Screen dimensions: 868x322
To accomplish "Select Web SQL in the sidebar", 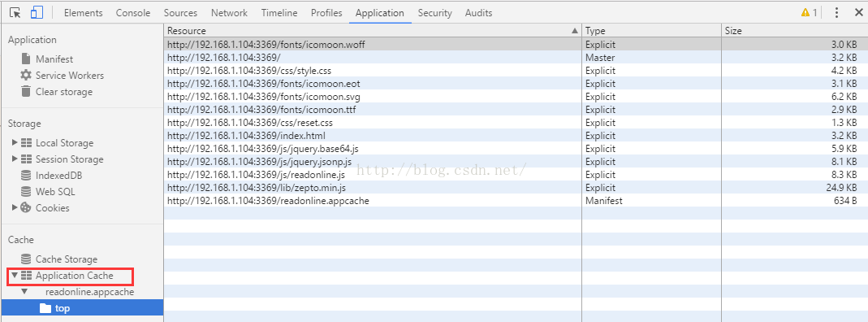I will point(55,192).
